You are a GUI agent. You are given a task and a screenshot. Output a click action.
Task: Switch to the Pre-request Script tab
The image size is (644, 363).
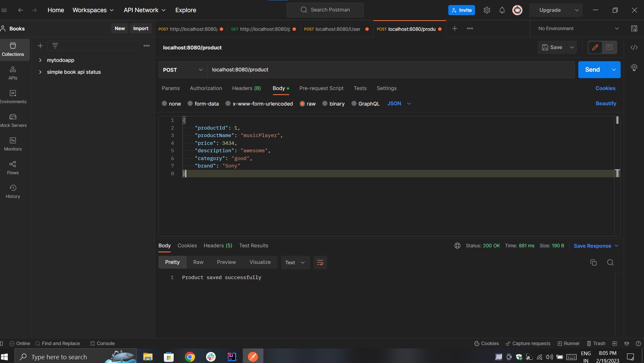point(321,88)
